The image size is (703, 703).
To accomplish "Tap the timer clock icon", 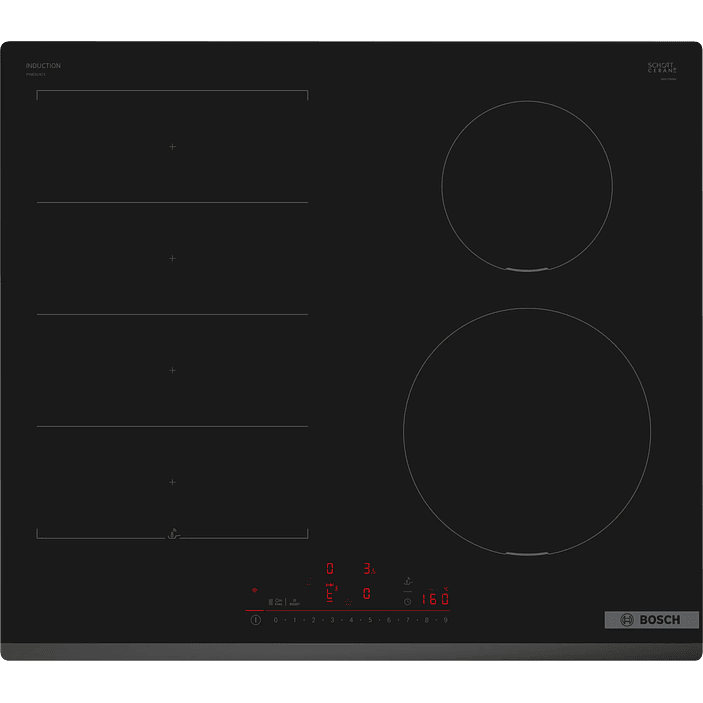I will 407,601.
